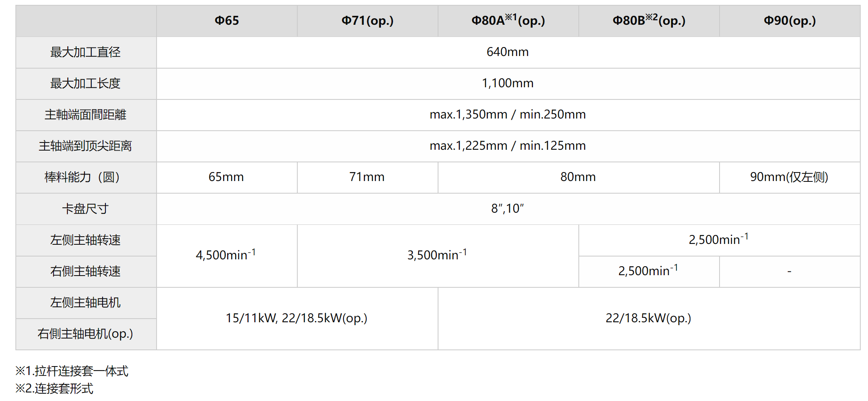Select the 右側主轴电机(op.) row label
This screenshot has width=868, height=401.
(86, 334)
